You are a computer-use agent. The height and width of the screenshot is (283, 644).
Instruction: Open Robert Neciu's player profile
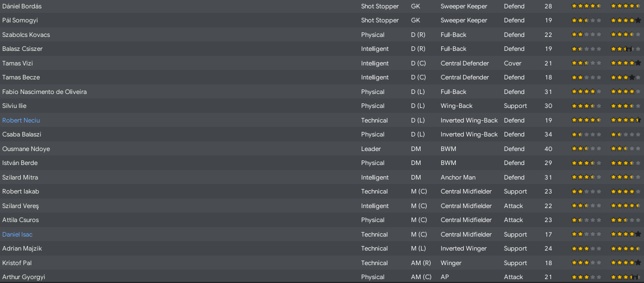click(21, 120)
